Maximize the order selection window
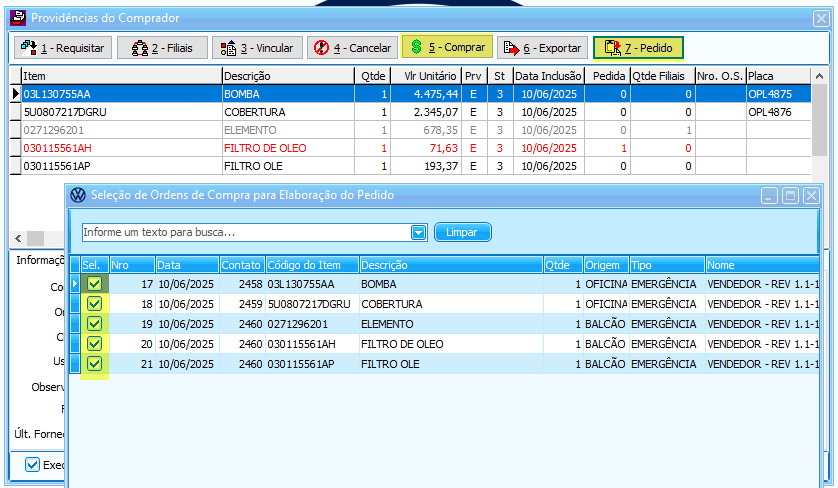838x488 pixels. pyautogui.click(x=790, y=196)
